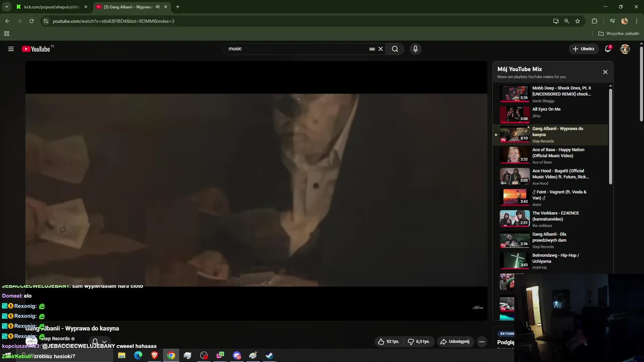Image resolution: width=644 pixels, height=362 pixels.
Task: Close the kick.com tab
Action: 86,7
